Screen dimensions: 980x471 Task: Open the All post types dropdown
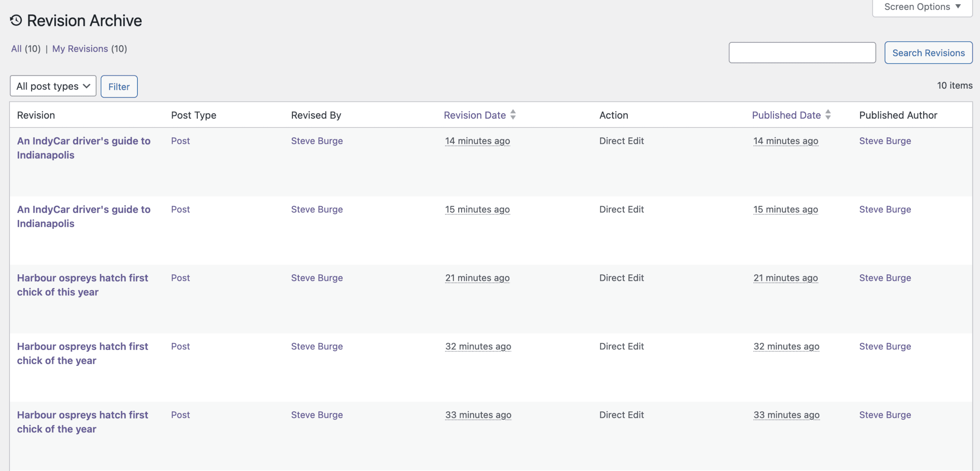(53, 86)
